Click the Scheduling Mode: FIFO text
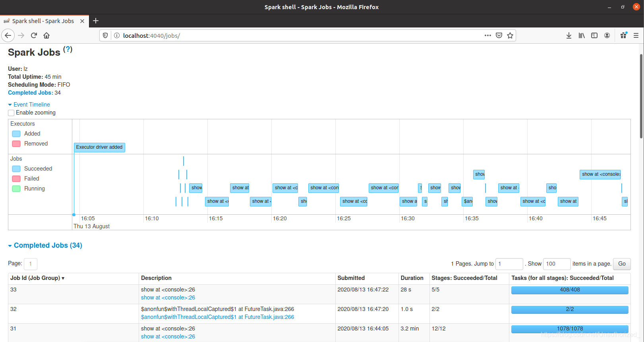Image resolution: width=644 pixels, height=342 pixels. (x=39, y=85)
